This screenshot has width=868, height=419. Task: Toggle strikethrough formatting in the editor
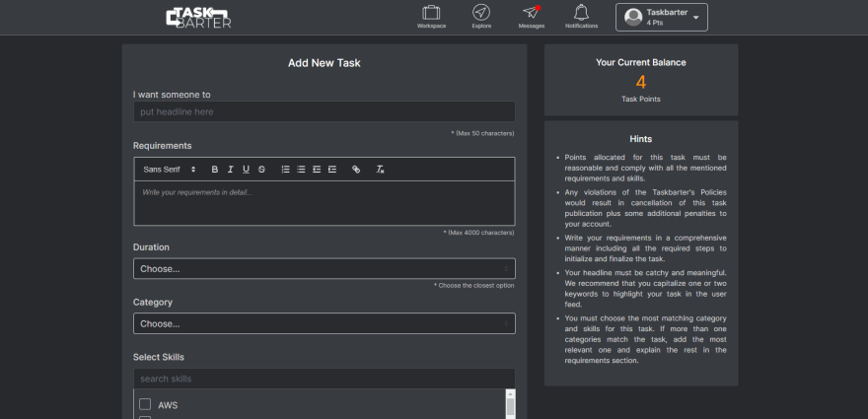261,170
